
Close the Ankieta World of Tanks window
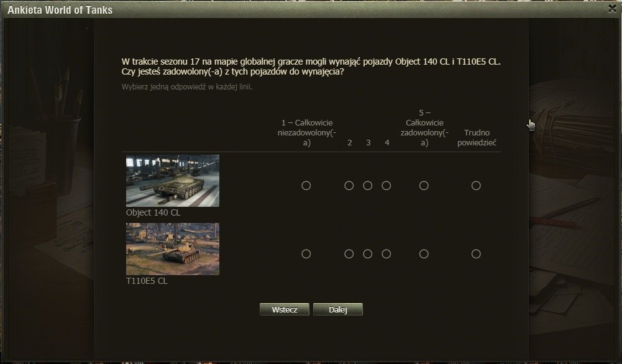[612, 9]
